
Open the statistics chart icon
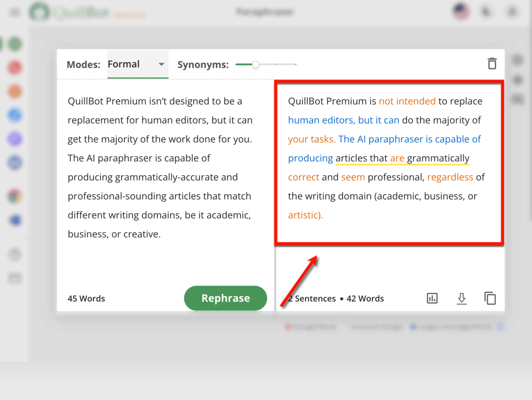[x=432, y=299]
